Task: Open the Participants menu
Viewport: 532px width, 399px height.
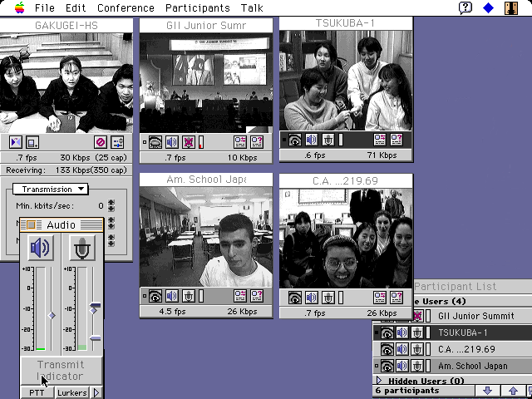Action: point(197,7)
